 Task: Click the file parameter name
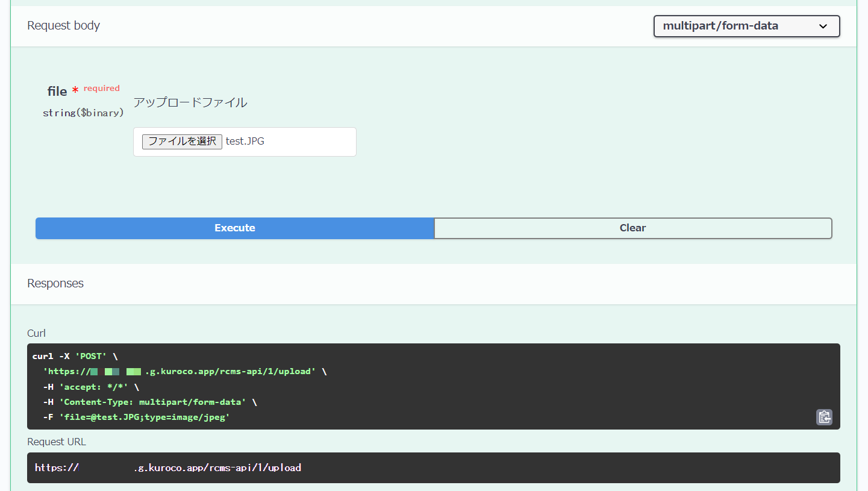pyautogui.click(x=57, y=92)
